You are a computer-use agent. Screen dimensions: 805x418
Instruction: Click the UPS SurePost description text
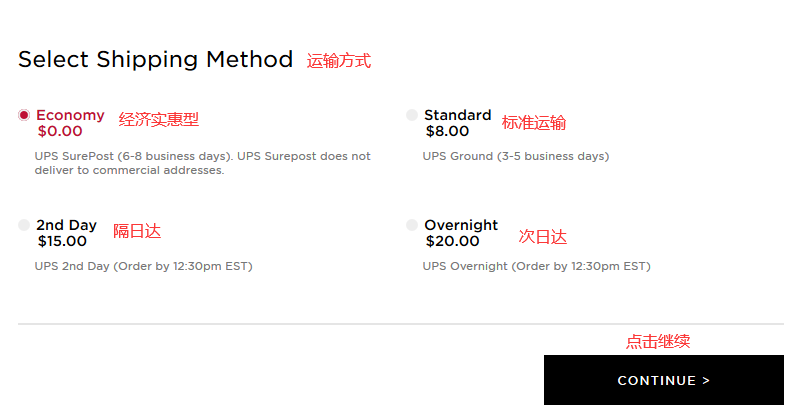coord(202,163)
